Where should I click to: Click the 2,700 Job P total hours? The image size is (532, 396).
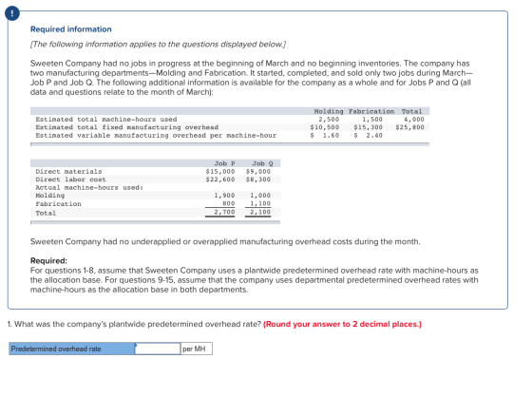pyautogui.click(x=224, y=212)
